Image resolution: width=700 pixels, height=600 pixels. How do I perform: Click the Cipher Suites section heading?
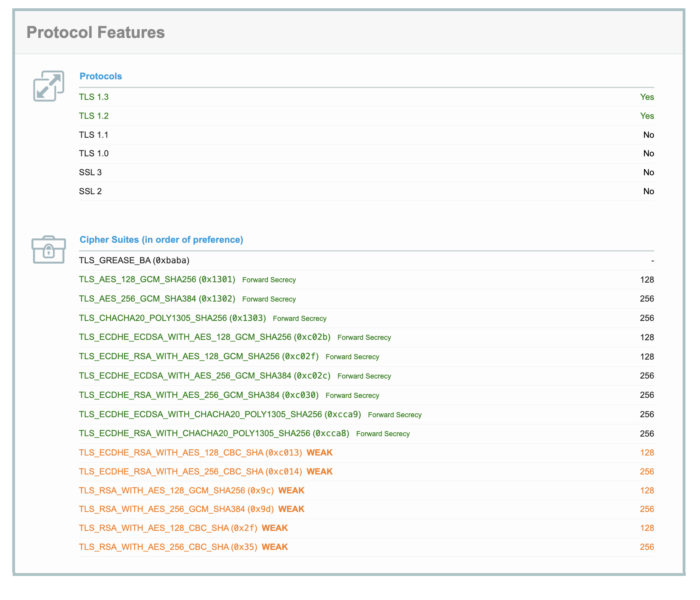pos(161,240)
